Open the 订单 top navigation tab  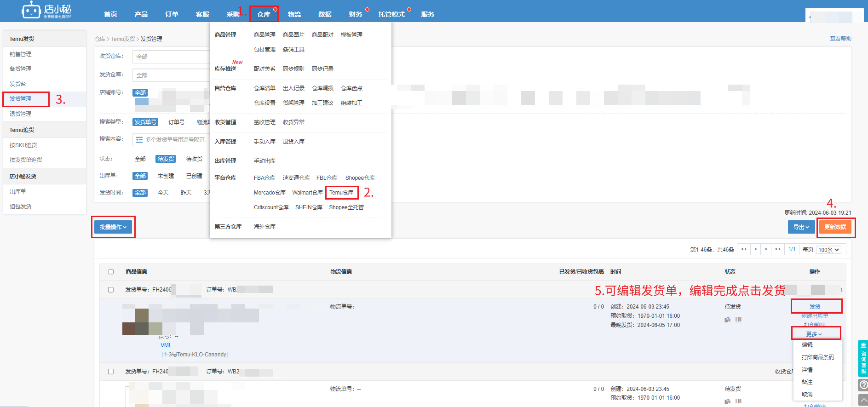[172, 14]
